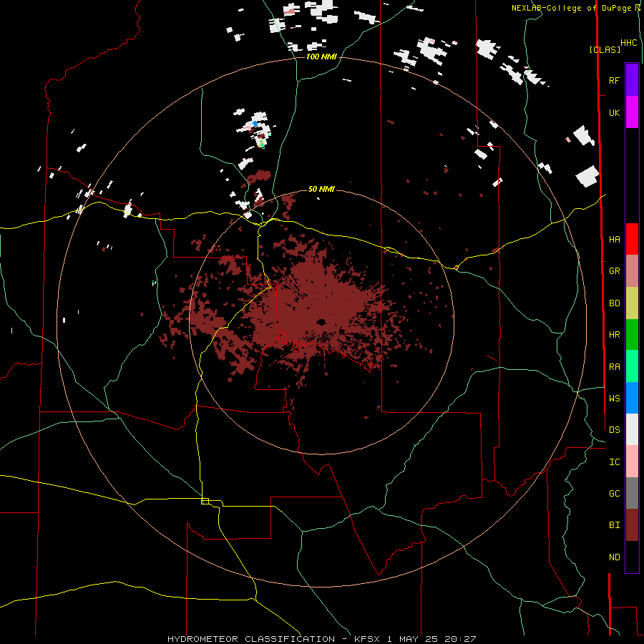Click the WS legend label
The width and height of the screenshot is (644, 644).
point(614,399)
